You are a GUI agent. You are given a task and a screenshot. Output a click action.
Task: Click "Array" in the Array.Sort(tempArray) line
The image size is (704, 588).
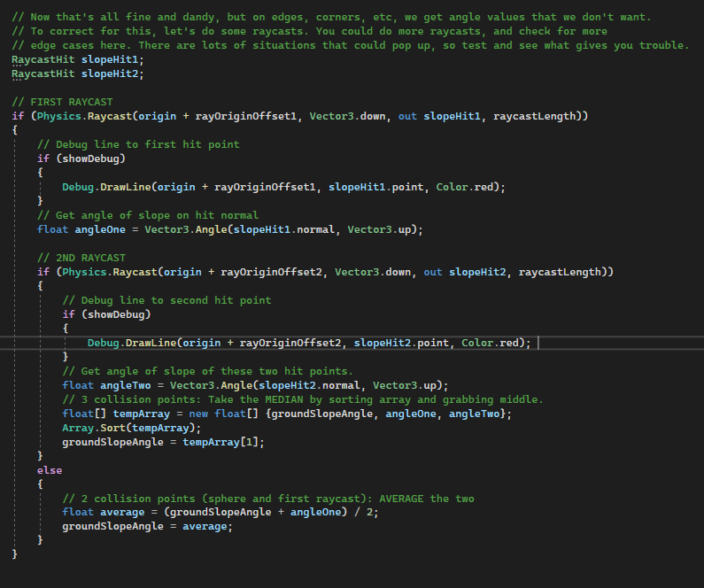pyautogui.click(x=78, y=428)
